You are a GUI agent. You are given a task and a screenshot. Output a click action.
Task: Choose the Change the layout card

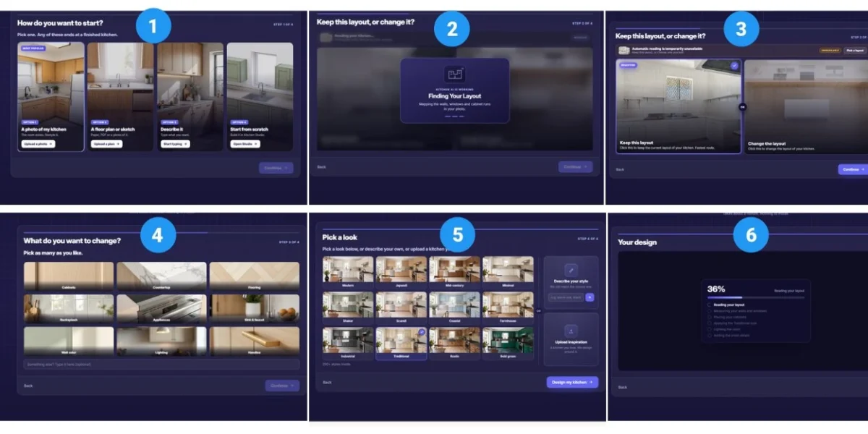pyautogui.click(x=806, y=106)
